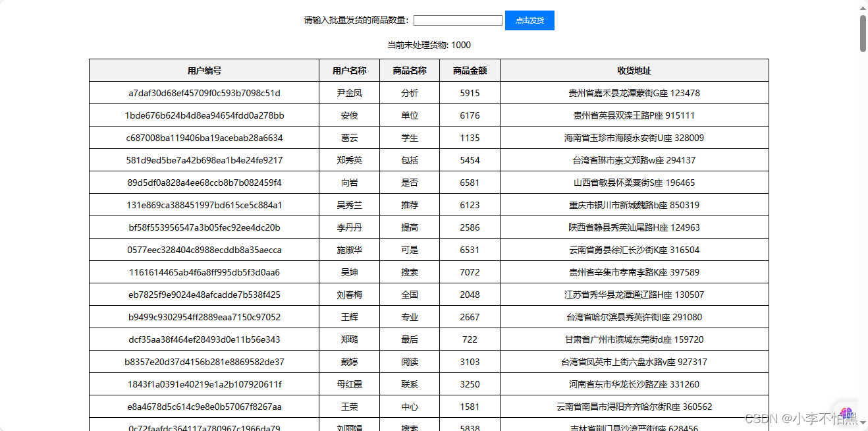Click the amount 7072
Screen dimensions: 868x431
coord(470,272)
